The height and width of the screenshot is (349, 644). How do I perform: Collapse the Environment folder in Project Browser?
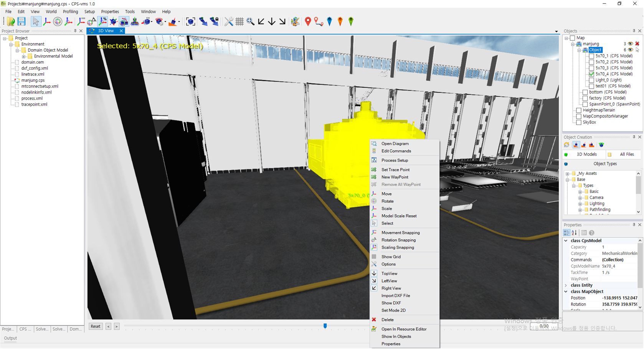pyautogui.click(x=11, y=44)
